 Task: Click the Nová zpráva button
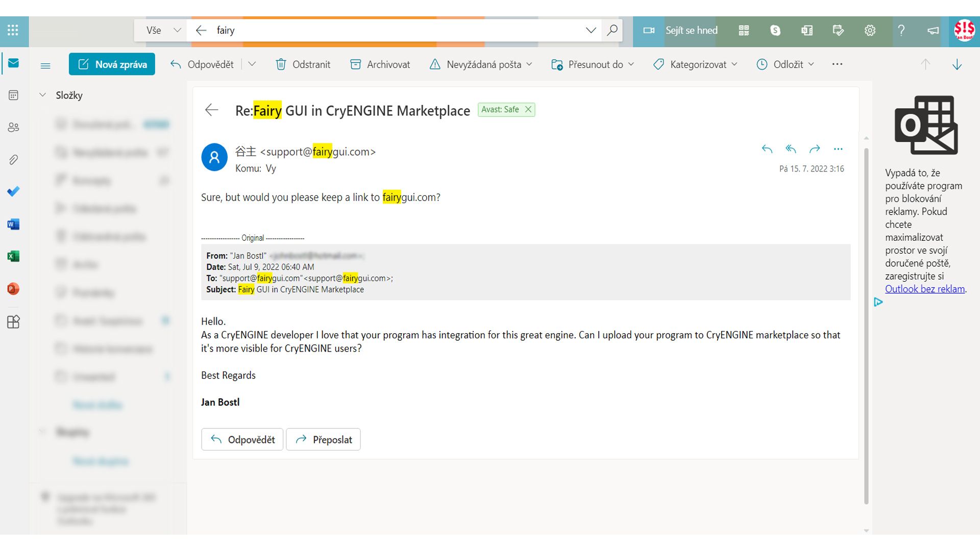(x=112, y=64)
